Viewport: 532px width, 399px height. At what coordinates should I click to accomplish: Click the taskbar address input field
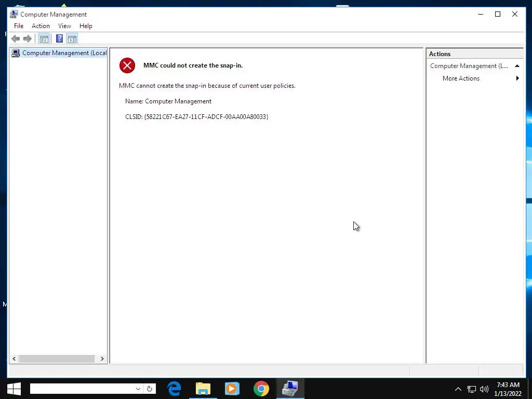(x=82, y=389)
